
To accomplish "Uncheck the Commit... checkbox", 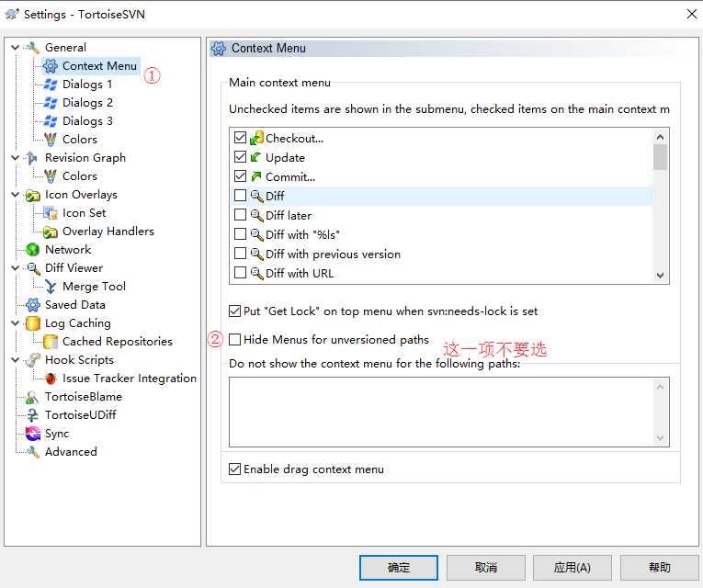I will pos(241,176).
